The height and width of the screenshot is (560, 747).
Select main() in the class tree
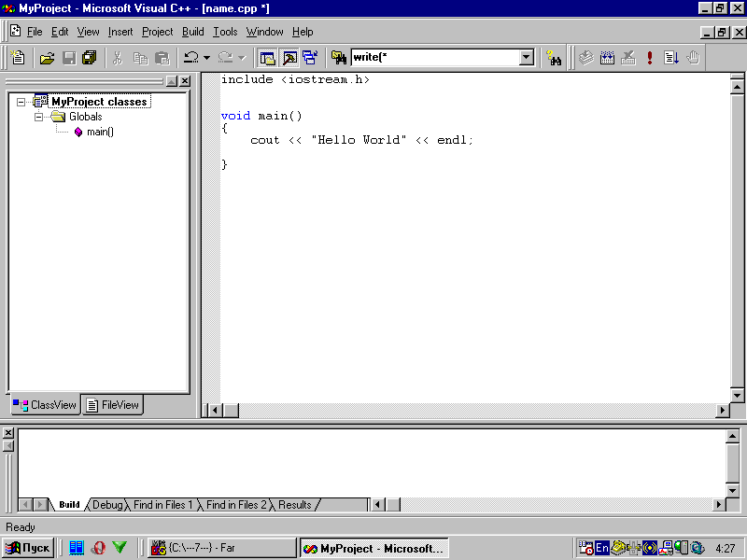100,132
